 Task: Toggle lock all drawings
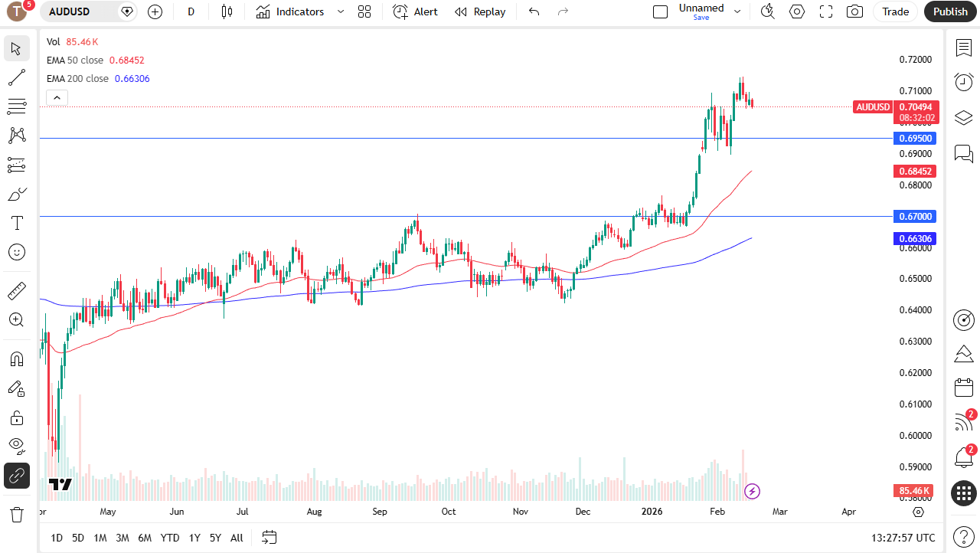pyautogui.click(x=17, y=417)
